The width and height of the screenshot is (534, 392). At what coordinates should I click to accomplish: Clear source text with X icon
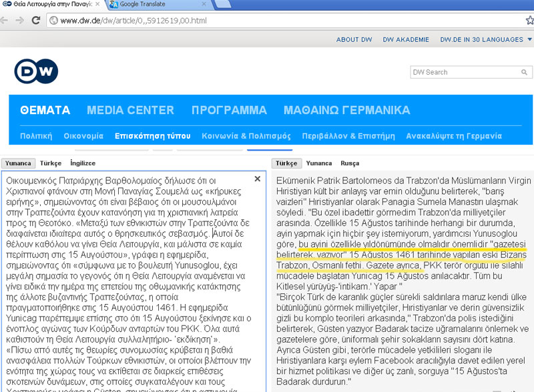coord(258,179)
